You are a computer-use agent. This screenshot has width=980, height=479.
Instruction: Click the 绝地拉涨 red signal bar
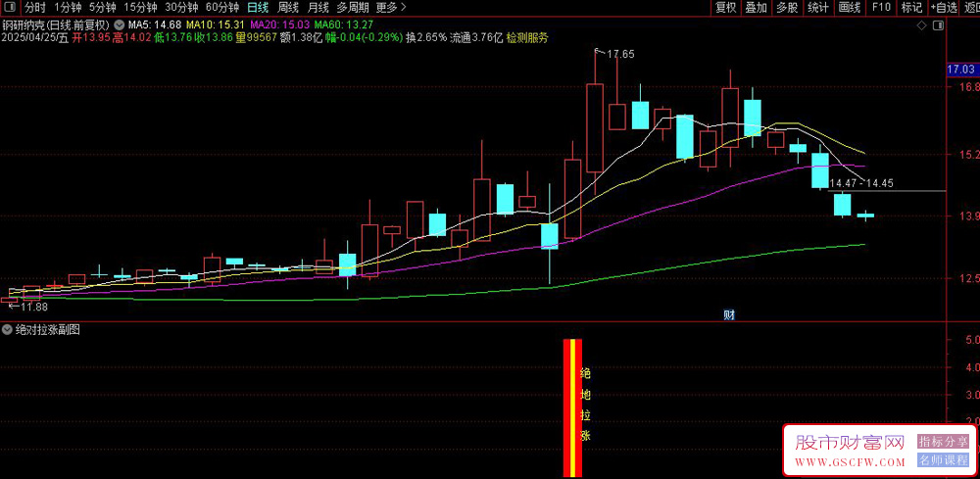(x=573, y=408)
